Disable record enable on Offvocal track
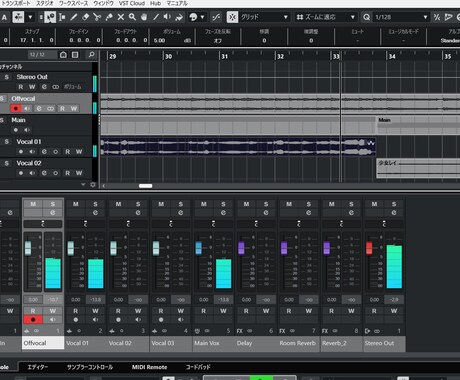The height and width of the screenshot is (380, 460). point(16,109)
